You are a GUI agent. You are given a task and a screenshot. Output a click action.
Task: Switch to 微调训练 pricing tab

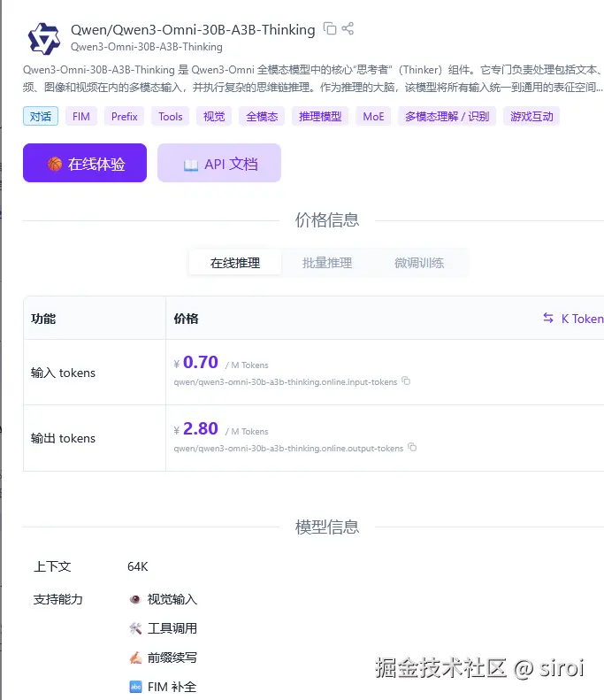(419, 263)
